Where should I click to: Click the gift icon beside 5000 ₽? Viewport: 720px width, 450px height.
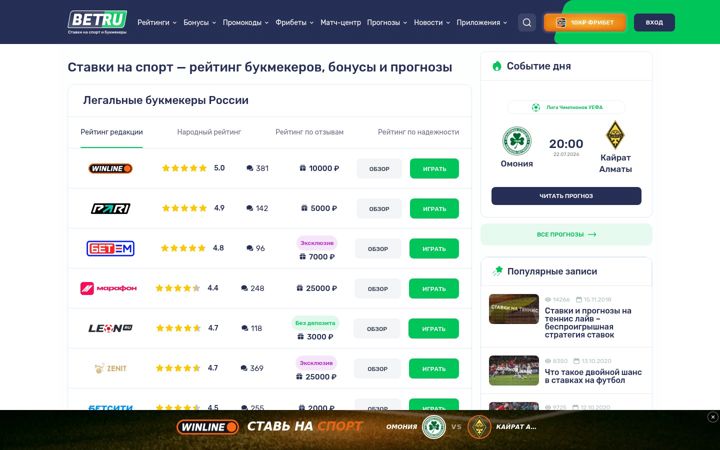[x=304, y=208]
